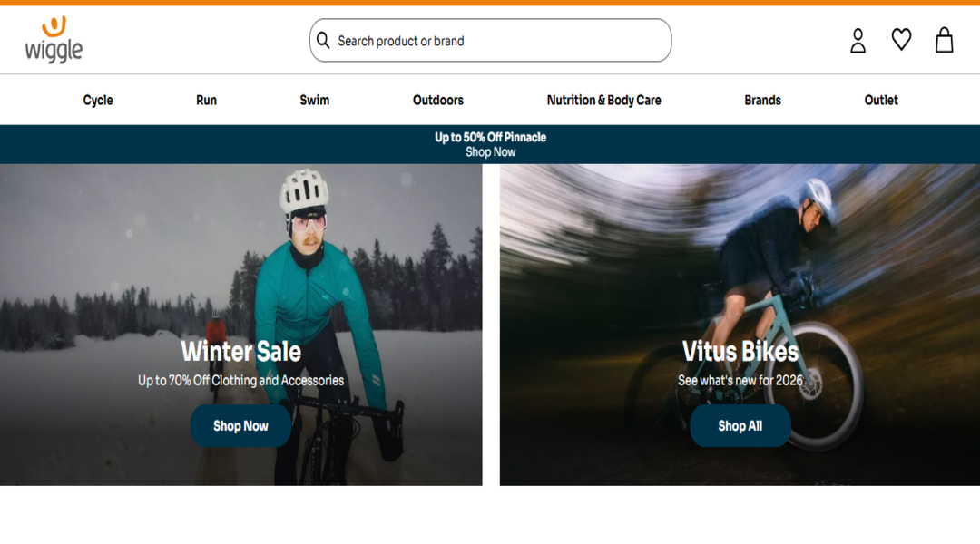Open Nutrition & Body Care menu
Screen dimensions: 980x544
click(x=603, y=101)
